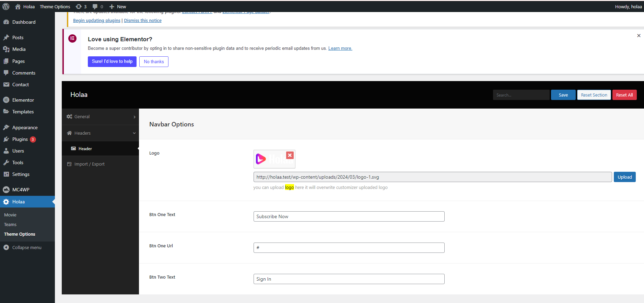The width and height of the screenshot is (644, 303).
Task: Click the WordPress logo icon in admin bar
Action: (6, 7)
